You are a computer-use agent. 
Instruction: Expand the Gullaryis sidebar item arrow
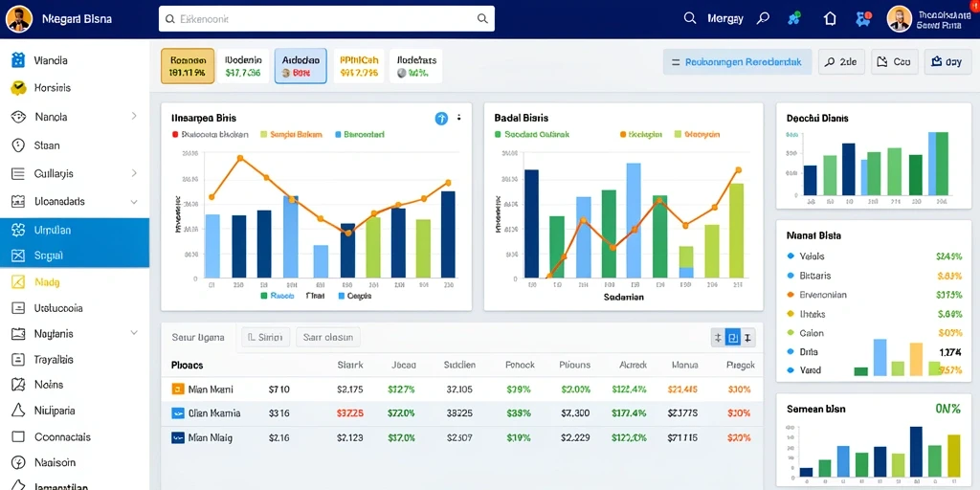(x=134, y=173)
